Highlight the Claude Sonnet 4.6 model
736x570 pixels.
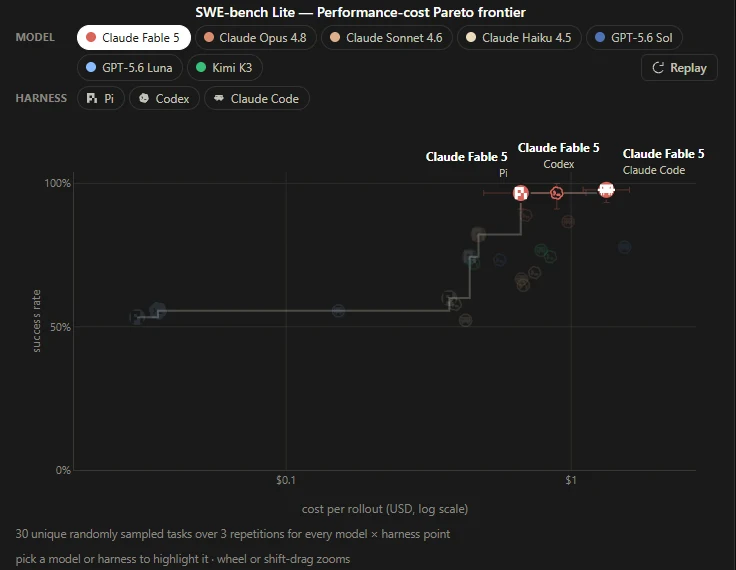(387, 38)
